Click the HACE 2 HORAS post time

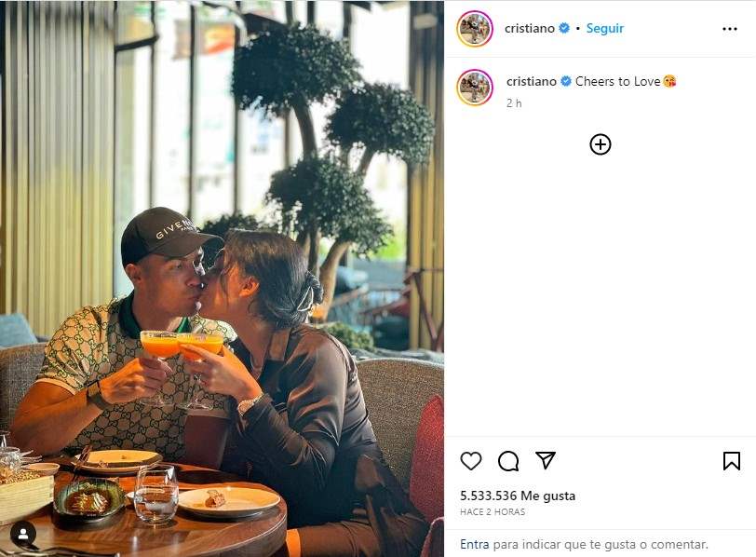493,512
